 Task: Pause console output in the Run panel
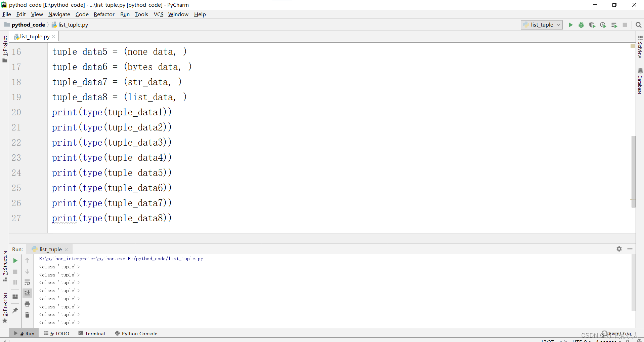(15, 282)
